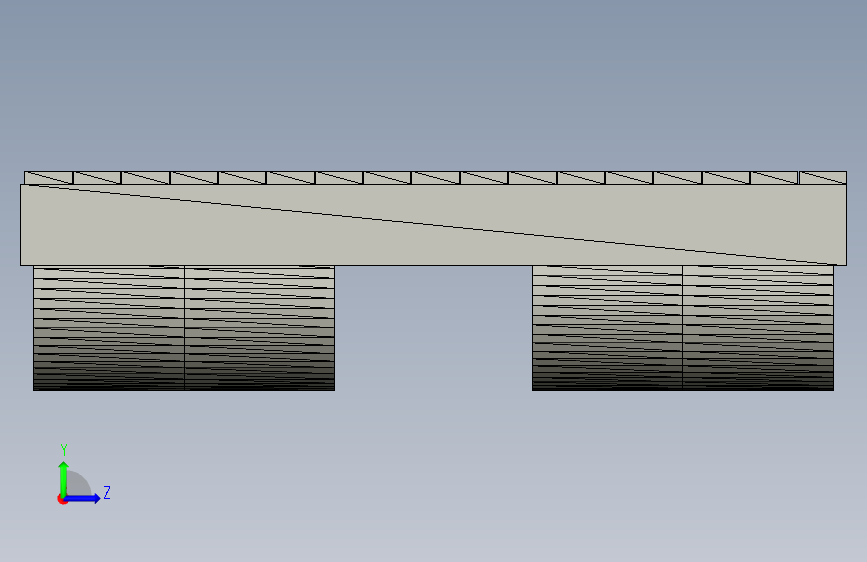The image size is (867, 562).
Task: Select the right half of the right support block
Action: 758,328
